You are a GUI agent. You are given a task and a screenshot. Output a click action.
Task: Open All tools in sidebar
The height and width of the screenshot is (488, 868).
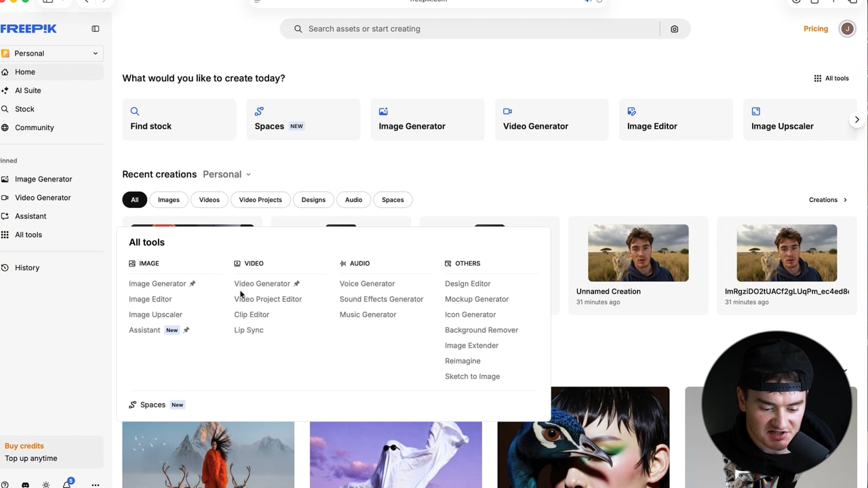(x=52, y=235)
